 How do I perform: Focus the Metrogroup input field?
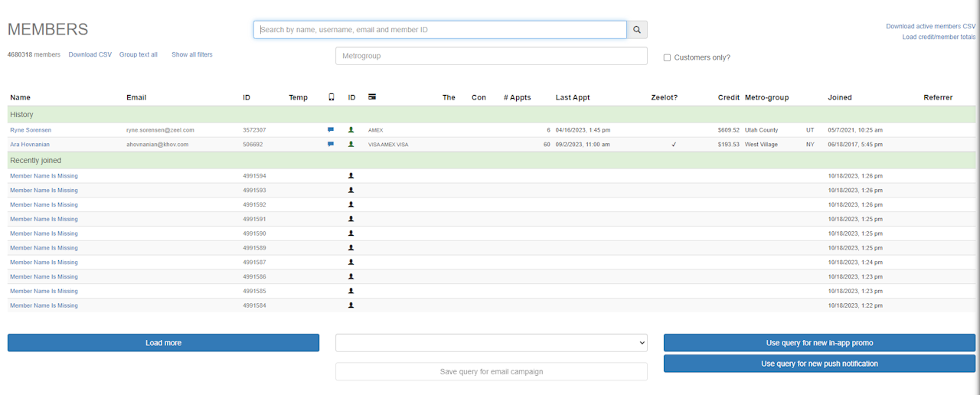pos(491,56)
